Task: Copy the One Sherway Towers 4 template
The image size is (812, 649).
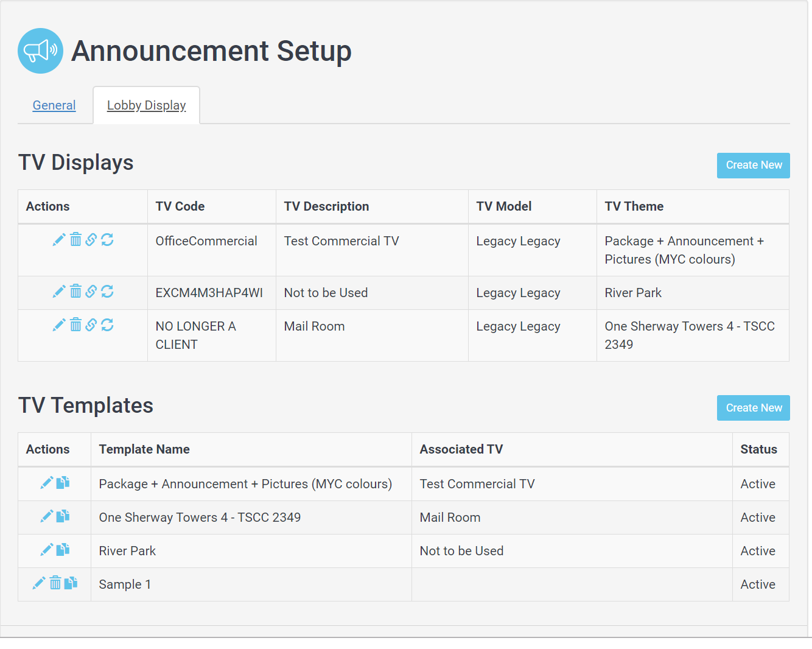Action: pyautogui.click(x=63, y=517)
